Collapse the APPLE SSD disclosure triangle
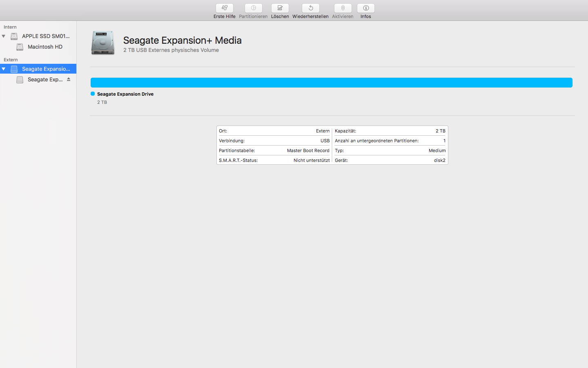Image resolution: width=588 pixels, height=368 pixels. [x=4, y=36]
